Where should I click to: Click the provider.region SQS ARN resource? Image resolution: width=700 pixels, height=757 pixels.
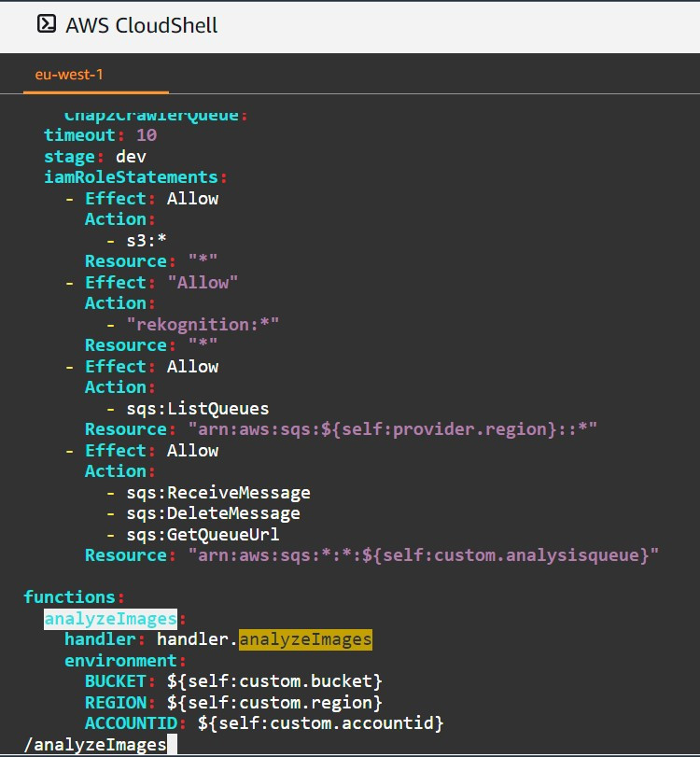393,429
